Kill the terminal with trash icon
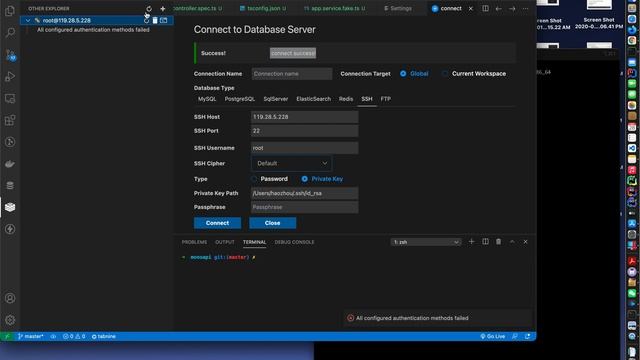 click(x=498, y=242)
